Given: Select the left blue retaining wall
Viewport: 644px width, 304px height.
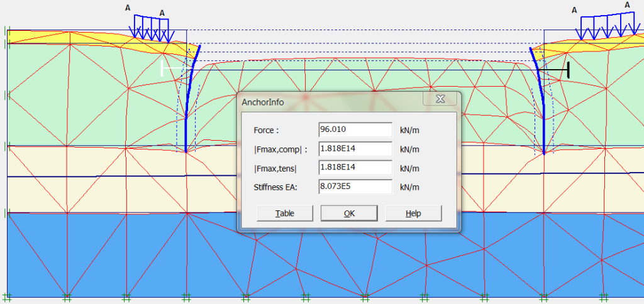Looking at the screenshot, I should tap(188, 99).
